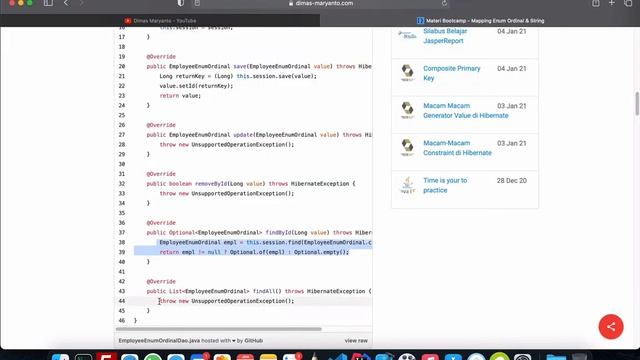The height and width of the screenshot is (360, 640).
Task: Click UnsupportedOperationException on line 33
Action: click(238, 193)
